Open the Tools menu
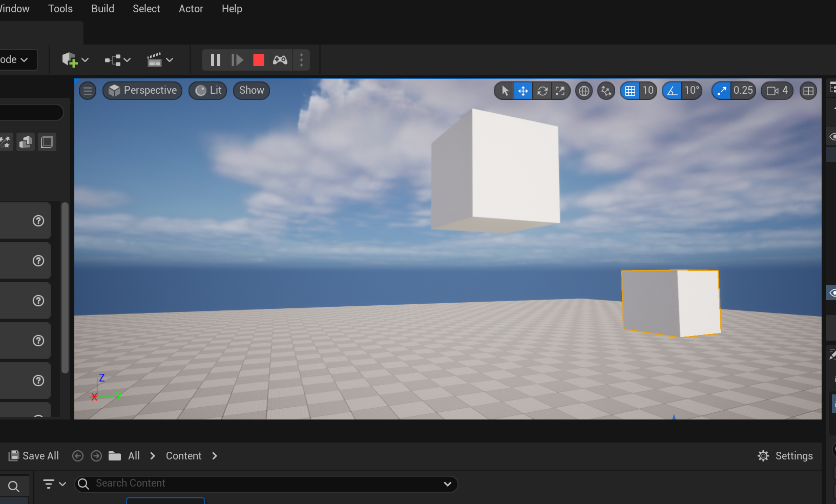This screenshot has height=504, width=836. pos(60,9)
